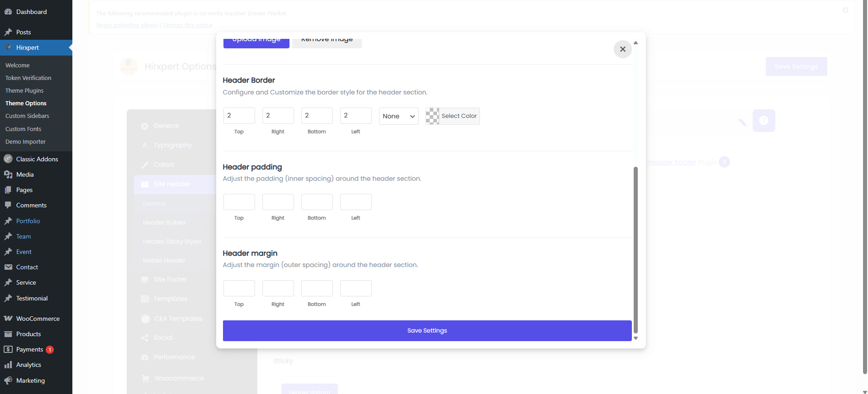Click the Marketing megaphone icon
The width and height of the screenshot is (868, 394).
[x=8, y=380]
